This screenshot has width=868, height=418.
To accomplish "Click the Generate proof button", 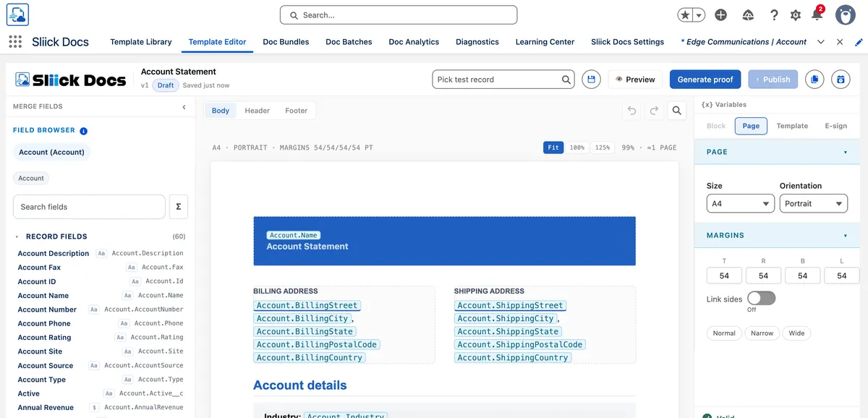I will [705, 80].
